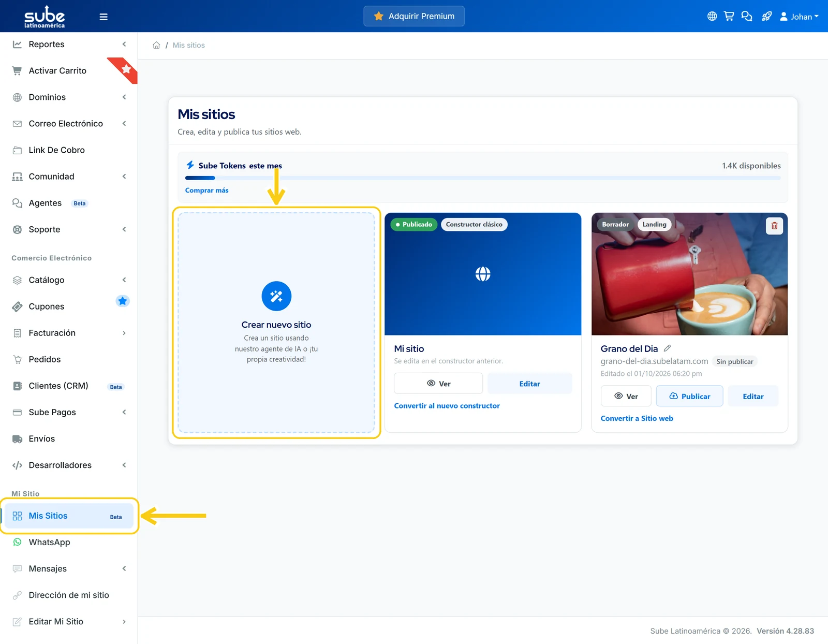828x644 pixels.
Task: Click the Adquirir Premium button
Action: pyautogui.click(x=414, y=16)
